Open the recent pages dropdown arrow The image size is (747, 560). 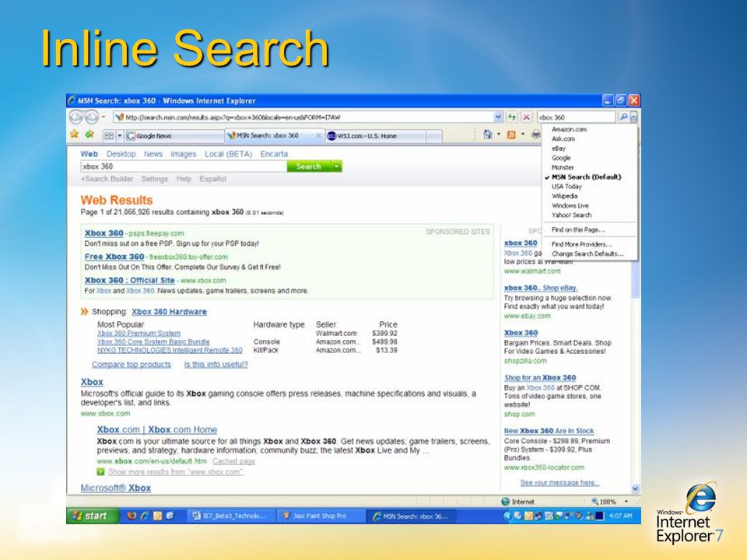click(103, 117)
